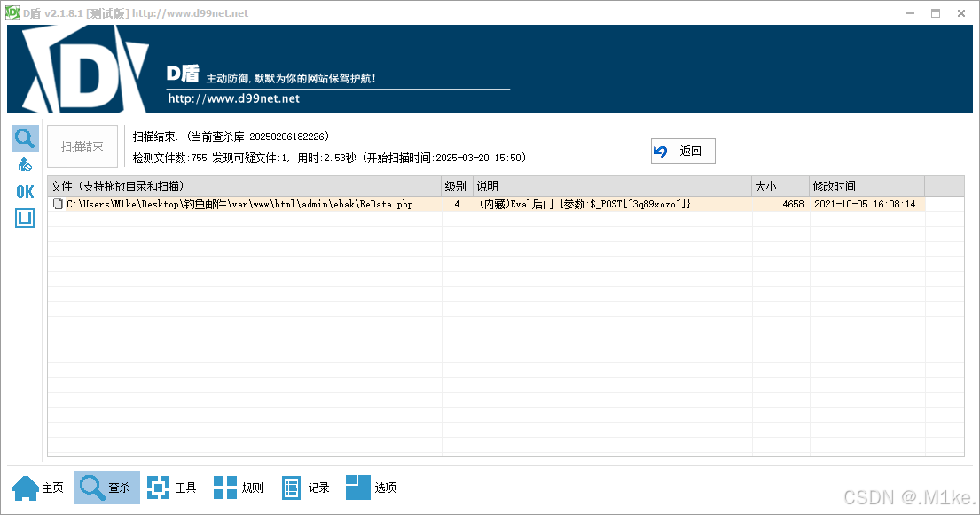Click the size value 4658
The image size is (980, 515).
pos(793,204)
